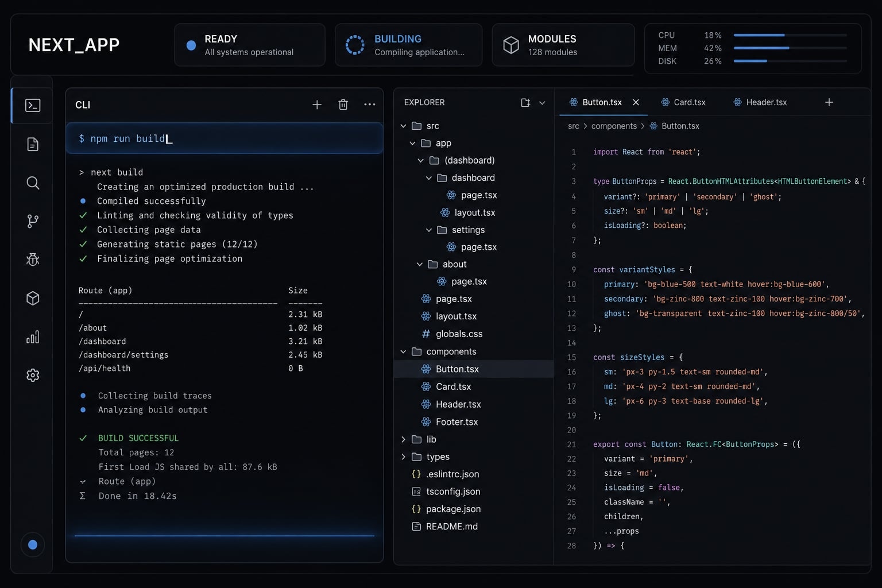Screen dimensions: 882x588
Task: Click the CPU usage bar
Action: pos(790,35)
